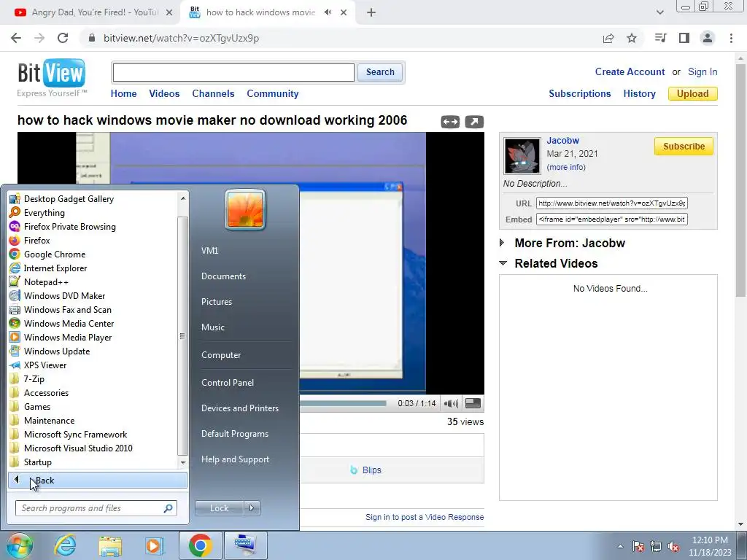Lock the computer with Lock button
The width and height of the screenshot is (747, 560).
219,508
